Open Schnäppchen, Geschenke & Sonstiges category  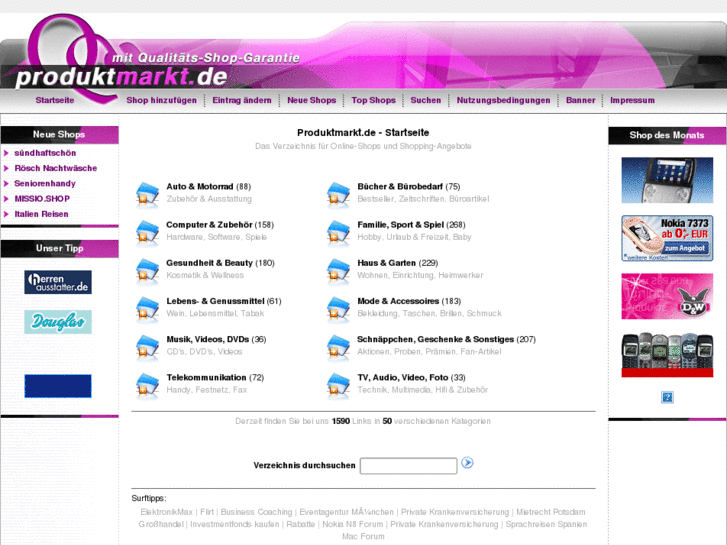pyautogui.click(x=435, y=340)
